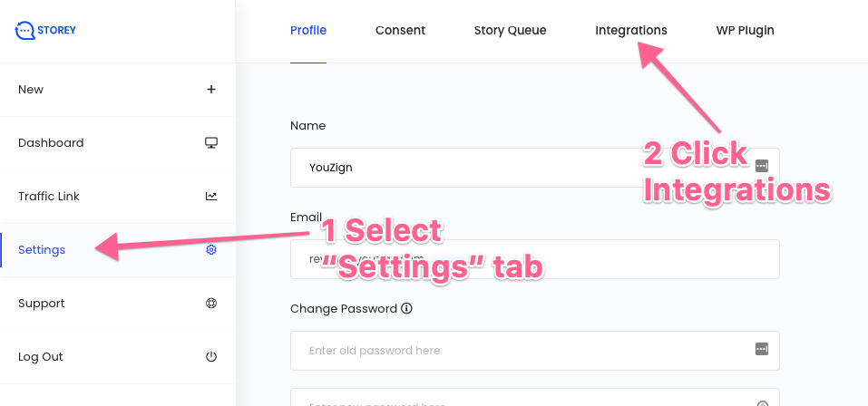The height and width of the screenshot is (406, 868).
Task: Click the Storey logo icon
Action: pyautogui.click(x=24, y=31)
